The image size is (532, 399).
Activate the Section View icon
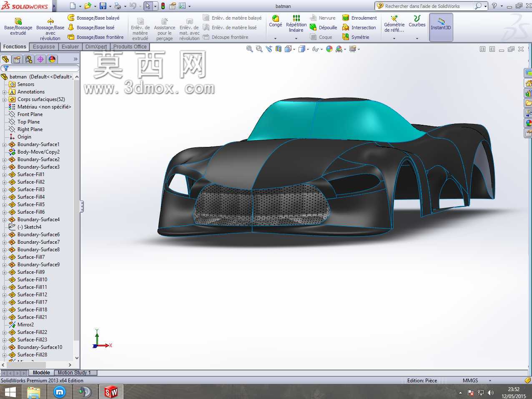pyautogui.click(x=278, y=49)
